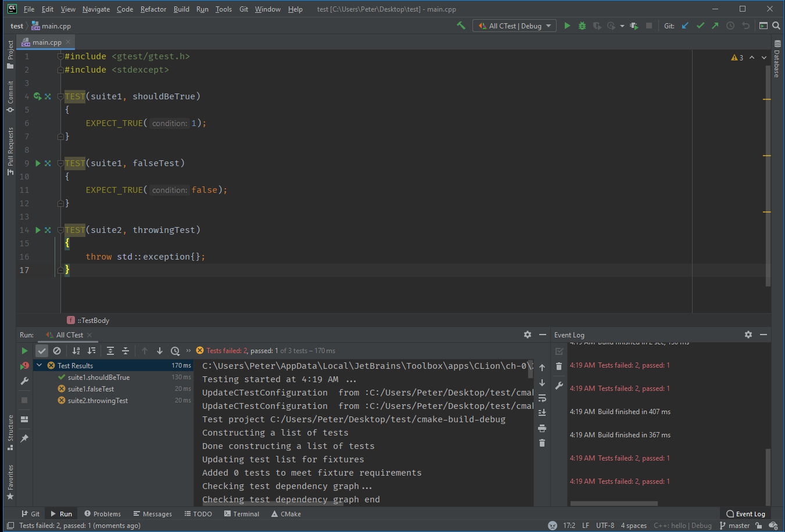Run the falseTest from gutter icon
785x532 pixels.
tap(38, 163)
